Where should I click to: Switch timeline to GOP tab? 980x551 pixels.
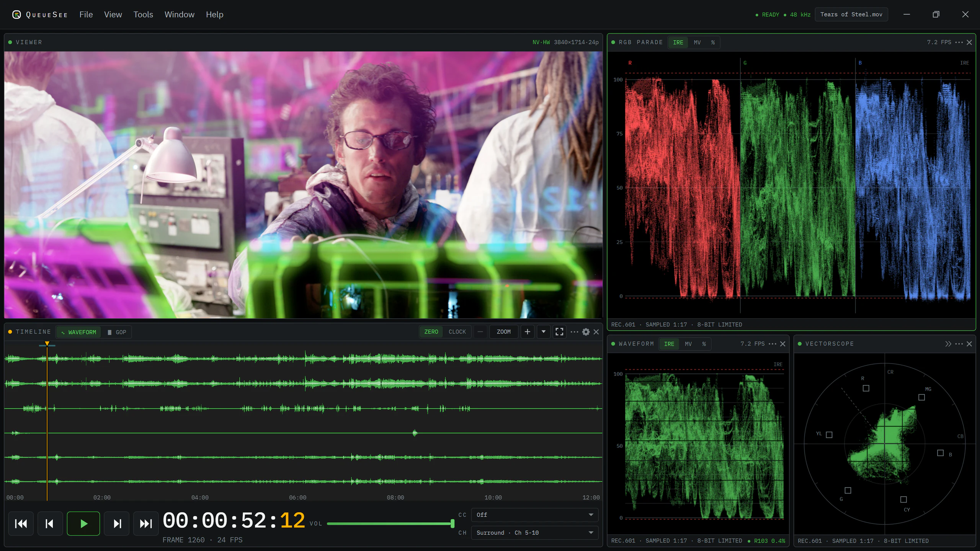[x=117, y=332]
